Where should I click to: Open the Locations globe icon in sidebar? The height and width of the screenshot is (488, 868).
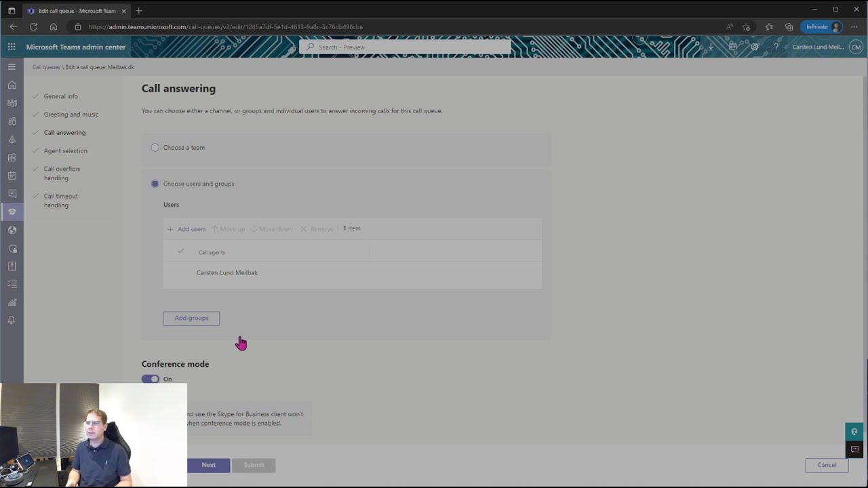12,230
